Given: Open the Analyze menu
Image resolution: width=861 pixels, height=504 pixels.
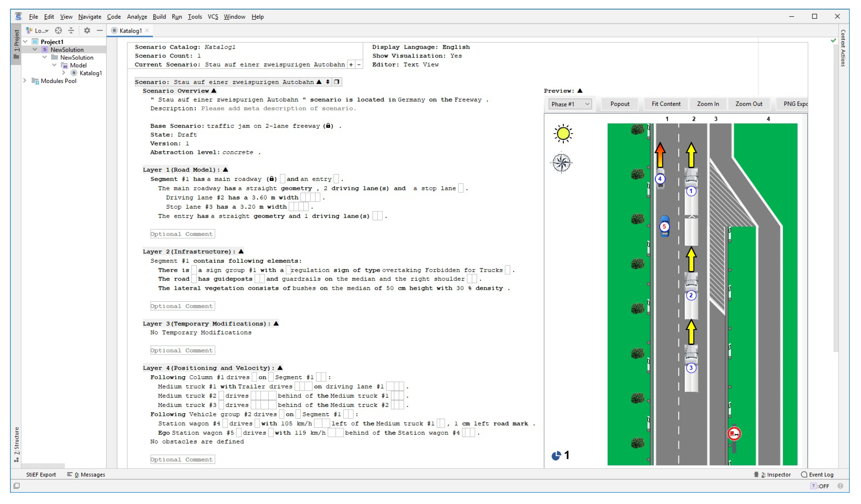Looking at the screenshot, I should pos(137,17).
